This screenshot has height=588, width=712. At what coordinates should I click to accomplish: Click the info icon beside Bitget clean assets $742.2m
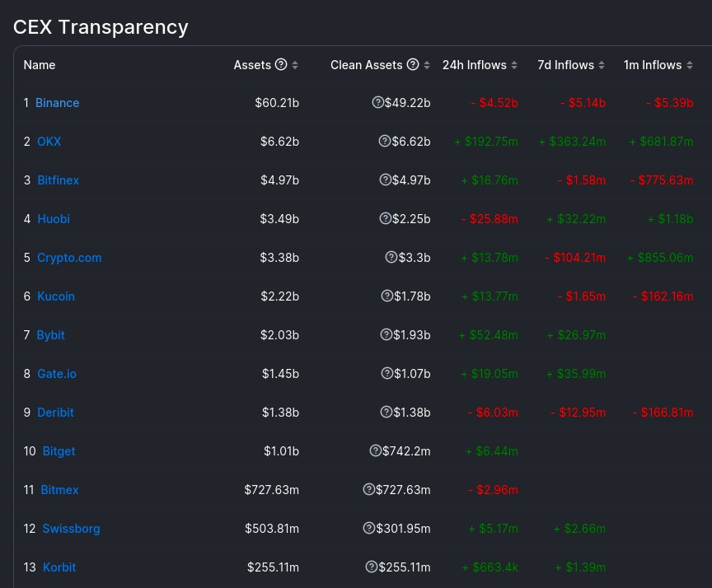[376, 450]
